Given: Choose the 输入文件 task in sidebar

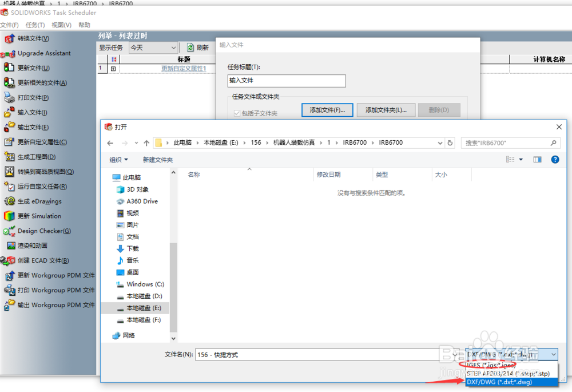Looking at the screenshot, I should tap(32, 112).
